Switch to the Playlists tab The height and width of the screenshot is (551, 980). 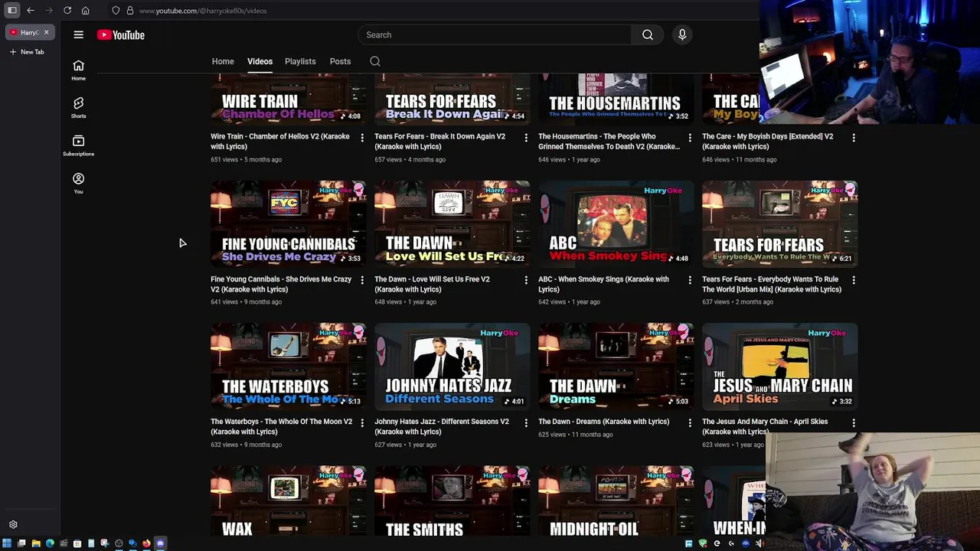[300, 61]
